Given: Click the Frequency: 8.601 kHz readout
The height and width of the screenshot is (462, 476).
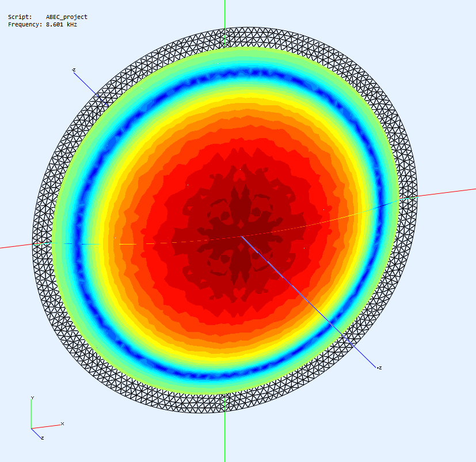Looking at the screenshot, I should pyautogui.click(x=43, y=25).
